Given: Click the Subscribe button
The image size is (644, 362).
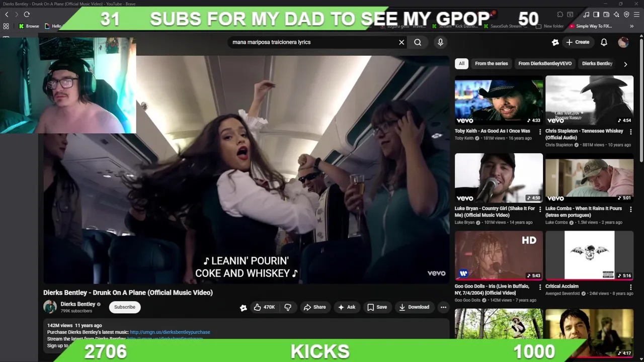Looking at the screenshot, I should (125, 307).
